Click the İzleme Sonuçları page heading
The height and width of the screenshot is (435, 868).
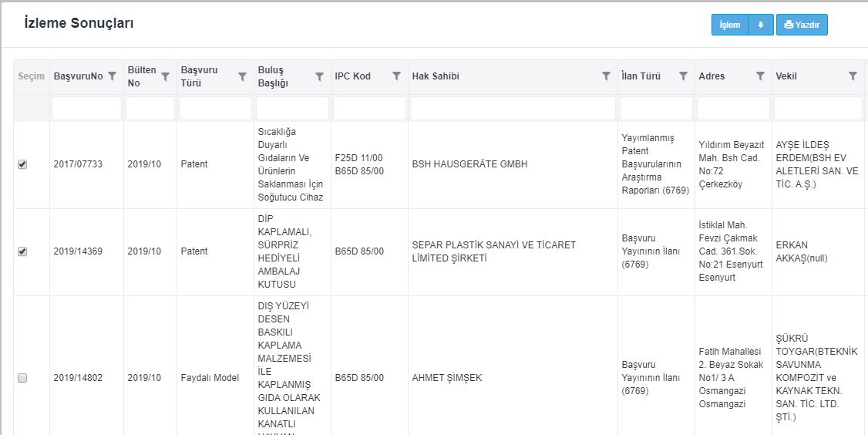click(79, 23)
